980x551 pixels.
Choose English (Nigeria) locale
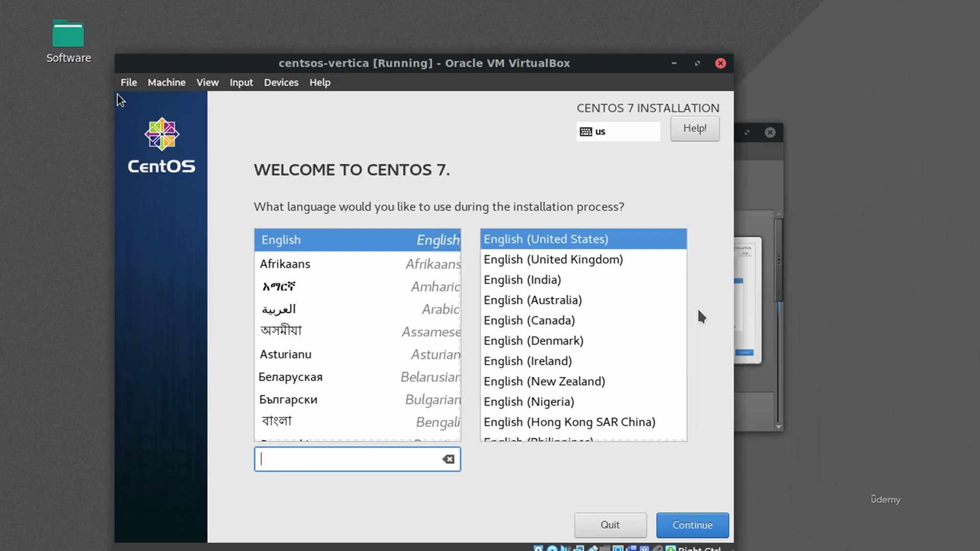coord(583,402)
